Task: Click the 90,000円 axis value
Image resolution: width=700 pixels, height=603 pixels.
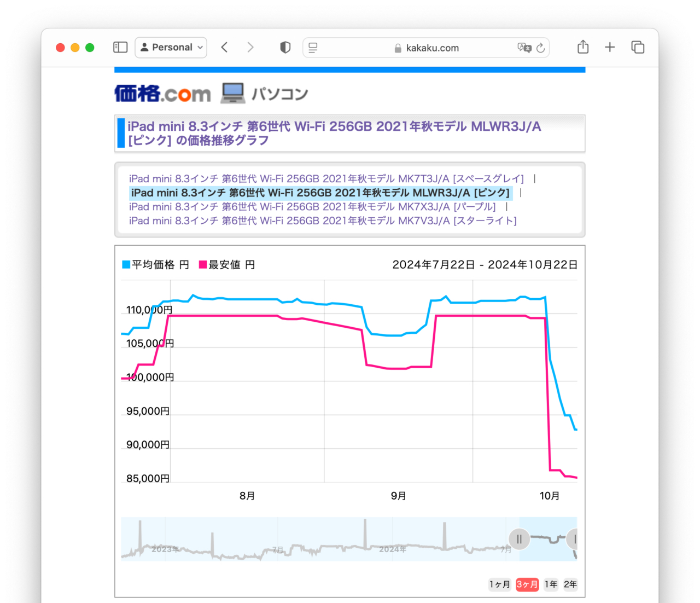Action: (x=148, y=445)
